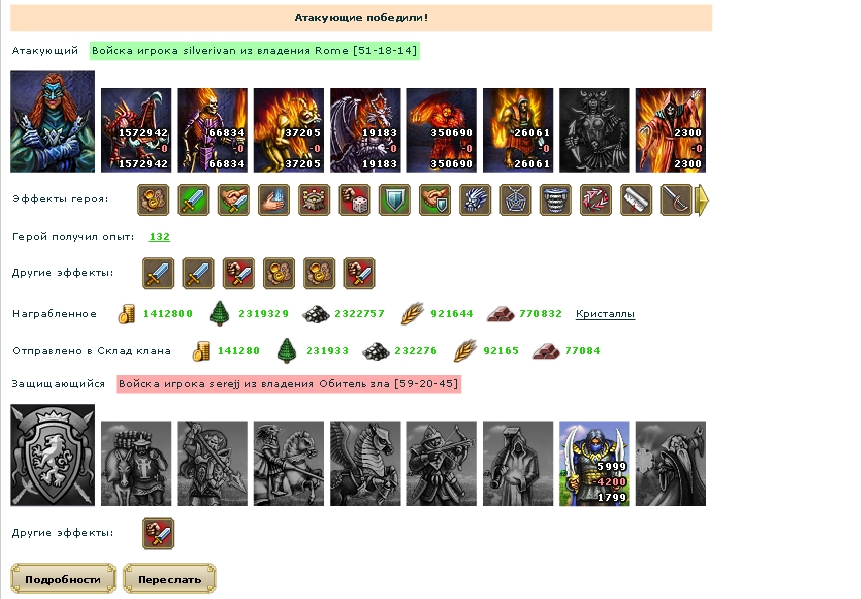Click the Переслать forward button
This screenshot has width=861, height=599.
tap(170, 579)
